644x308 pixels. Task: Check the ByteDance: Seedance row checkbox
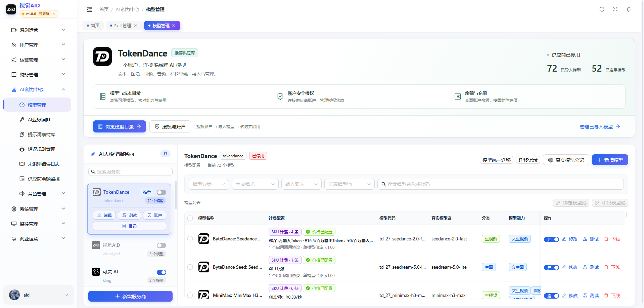click(x=190, y=239)
